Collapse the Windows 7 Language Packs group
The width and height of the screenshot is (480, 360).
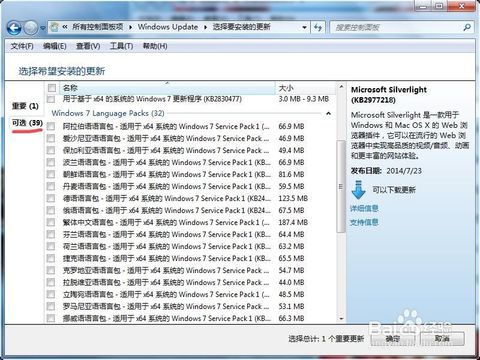pyautogui.click(x=328, y=114)
